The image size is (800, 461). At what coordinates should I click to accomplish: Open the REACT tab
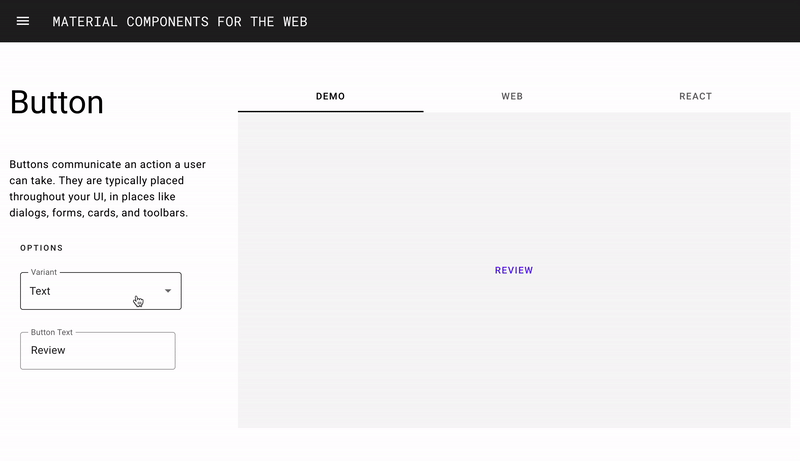(x=695, y=96)
